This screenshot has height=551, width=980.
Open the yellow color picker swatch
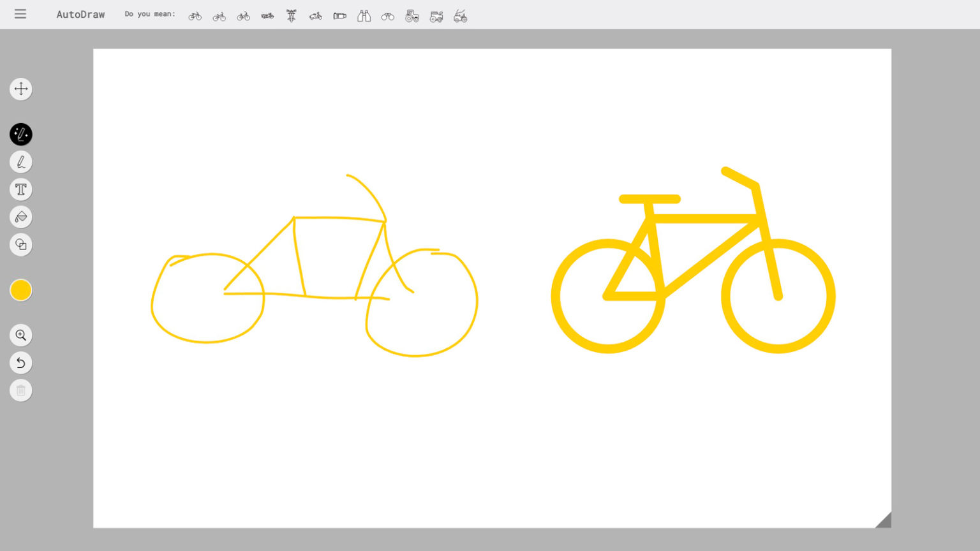(21, 290)
